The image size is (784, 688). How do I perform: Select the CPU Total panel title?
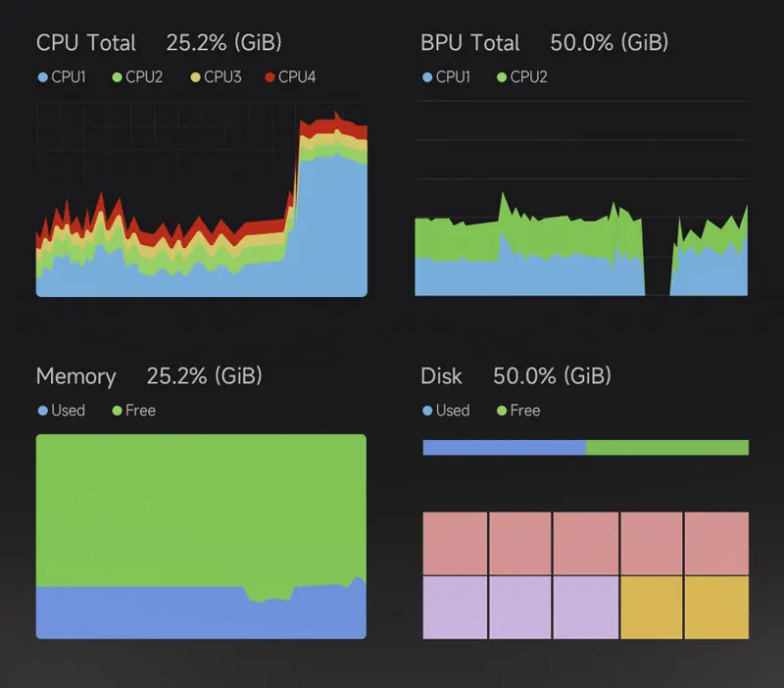coord(86,43)
